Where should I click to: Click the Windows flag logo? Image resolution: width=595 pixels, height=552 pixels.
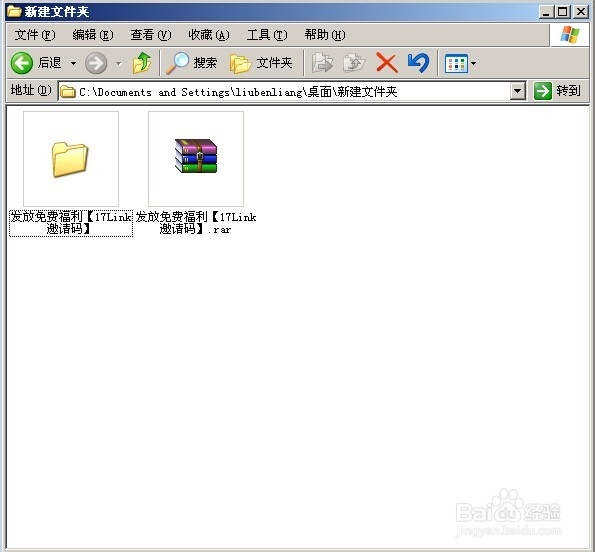pyautogui.click(x=570, y=35)
